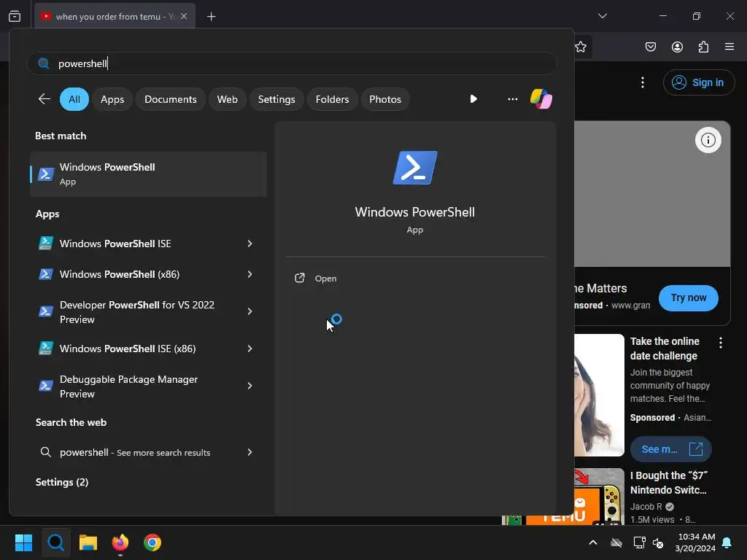Image resolution: width=747 pixels, height=560 pixels.
Task: Select the Web filter tab
Action: coord(228,99)
